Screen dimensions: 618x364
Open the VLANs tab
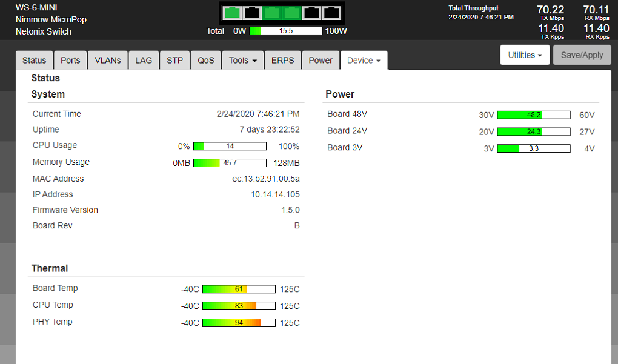pyautogui.click(x=108, y=61)
